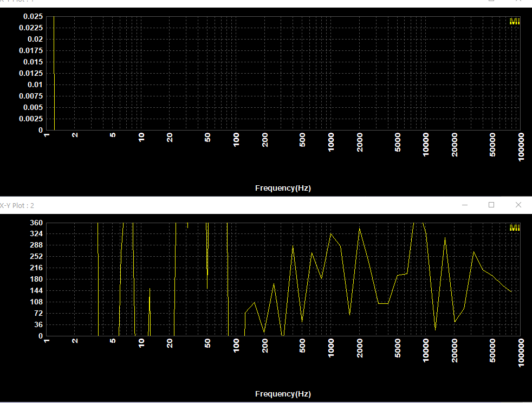The width and height of the screenshot is (532, 403).
Task: Click the 5000 x-axis tick in bottom plot
Action: tap(398, 348)
